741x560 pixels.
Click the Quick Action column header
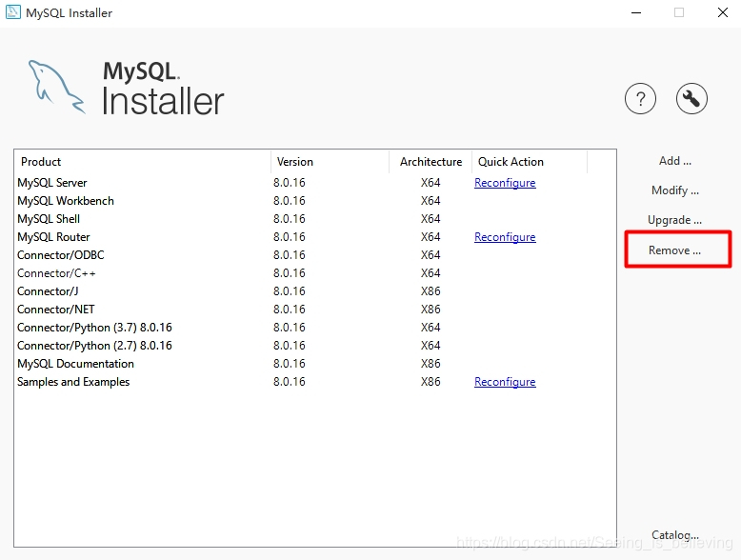530,162
